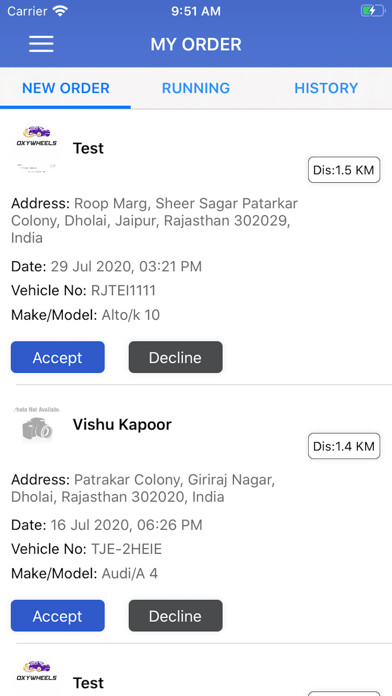392x696 pixels.
Task: Tap the Roop Marg address text
Action: pyautogui.click(x=154, y=221)
